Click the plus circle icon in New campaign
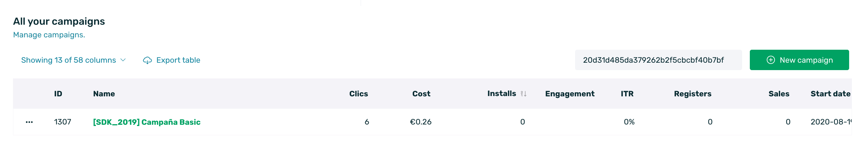Screen dimensions: 868x147 pos(771,60)
